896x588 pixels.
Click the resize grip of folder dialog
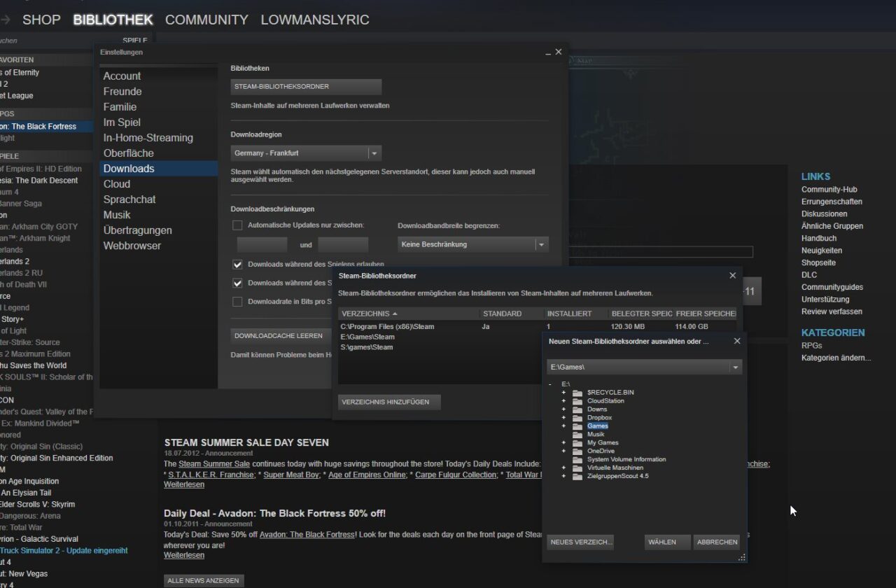741,557
